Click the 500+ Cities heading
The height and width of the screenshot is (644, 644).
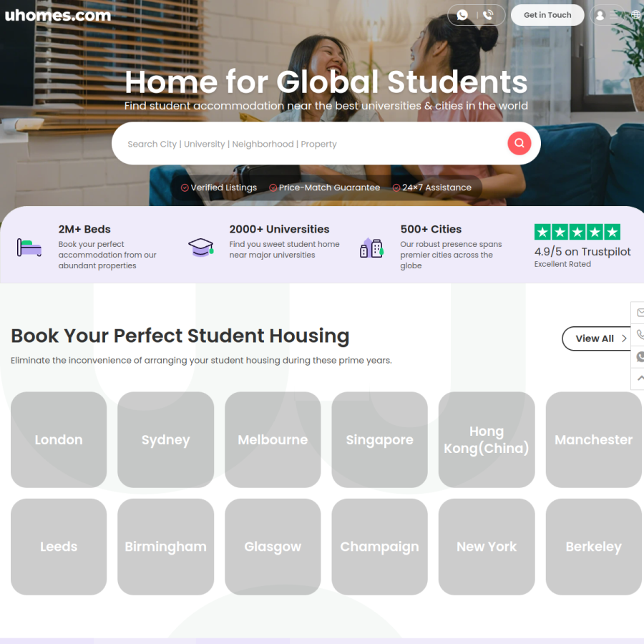[x=431, y=229]
